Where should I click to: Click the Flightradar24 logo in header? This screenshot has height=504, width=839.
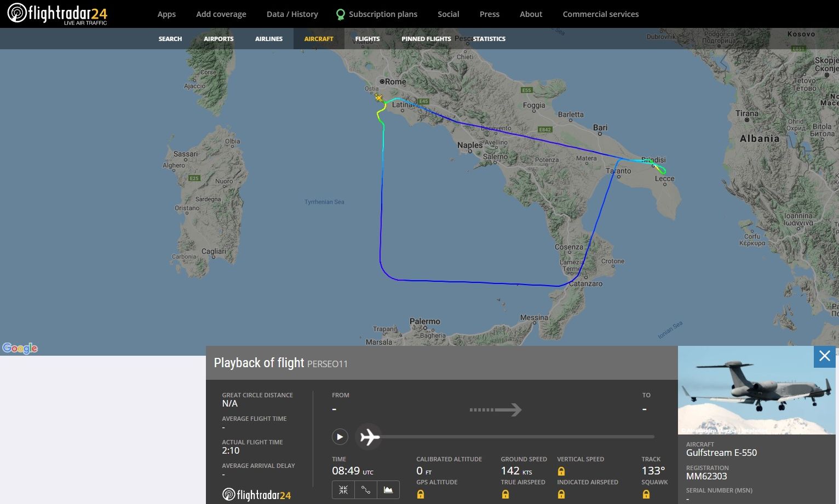[x=58, y=14]
